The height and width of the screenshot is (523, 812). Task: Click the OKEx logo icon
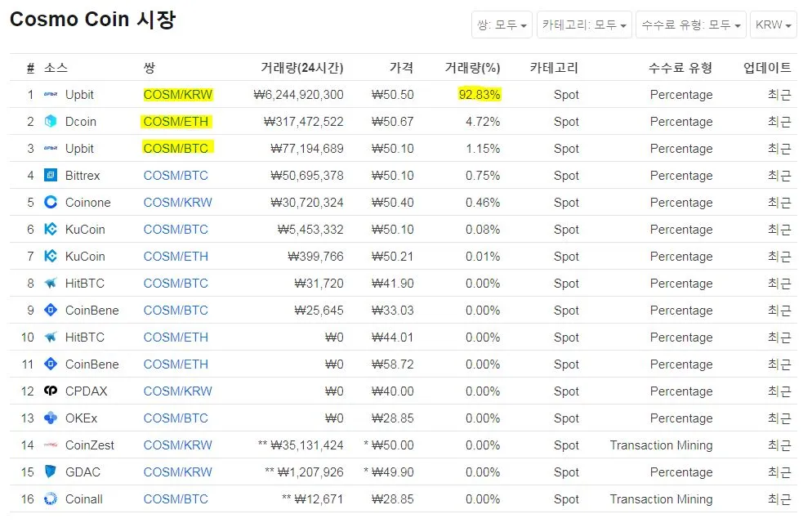51,418
